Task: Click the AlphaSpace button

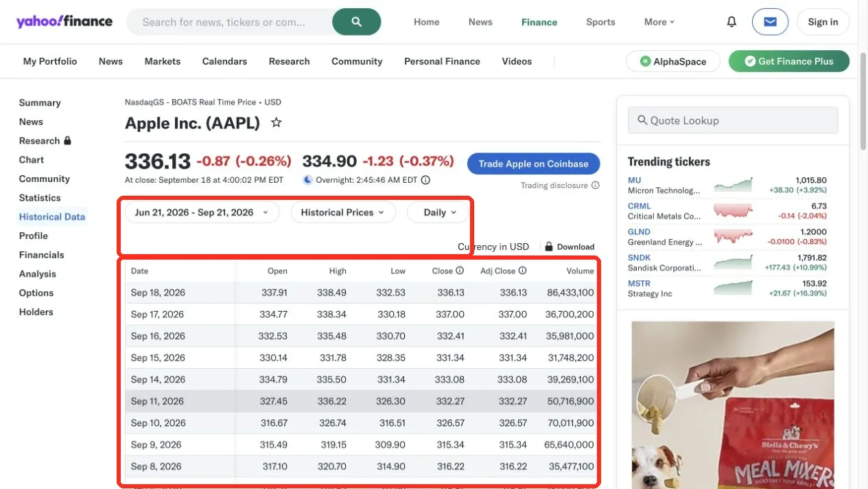Action: 672,61
